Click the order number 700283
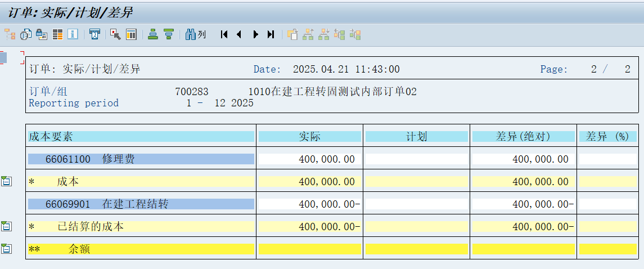Viewport: 644px width, 269px height. (191, 92)
